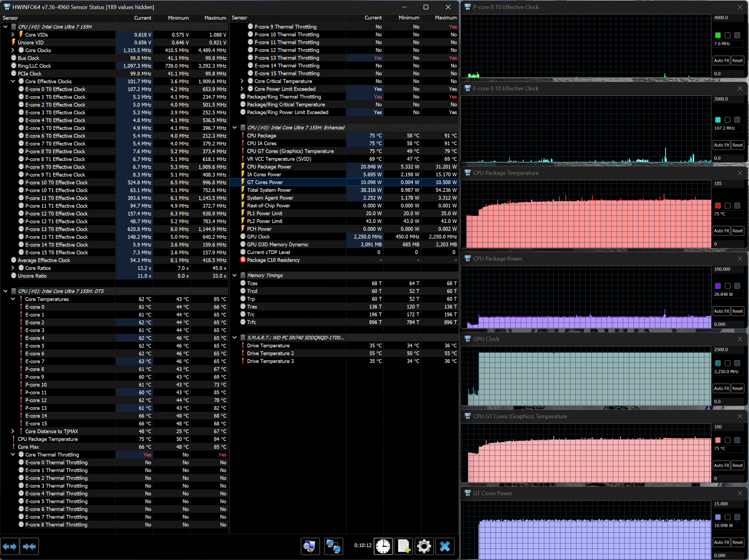The width and height of the screenshot is (749, 560).
Task: Toggle the right checkbox in GPU Clock graph
Action: [x=737, y=363]
